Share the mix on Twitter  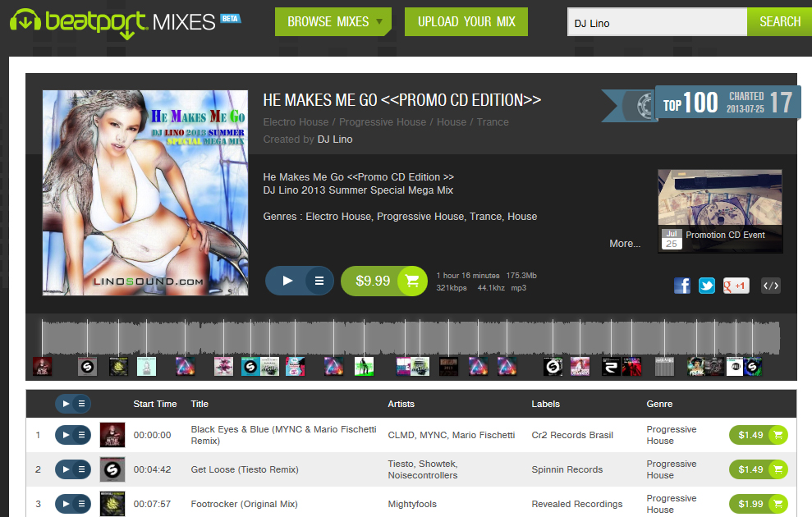(706, 286)
